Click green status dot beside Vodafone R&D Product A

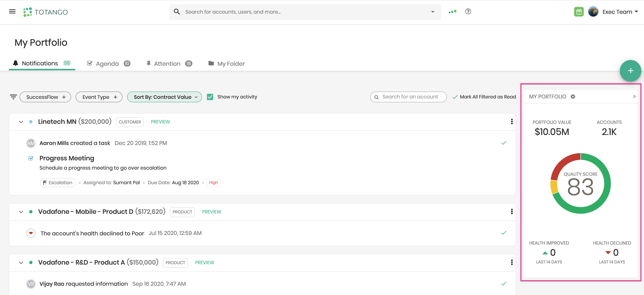coord(31,262)
